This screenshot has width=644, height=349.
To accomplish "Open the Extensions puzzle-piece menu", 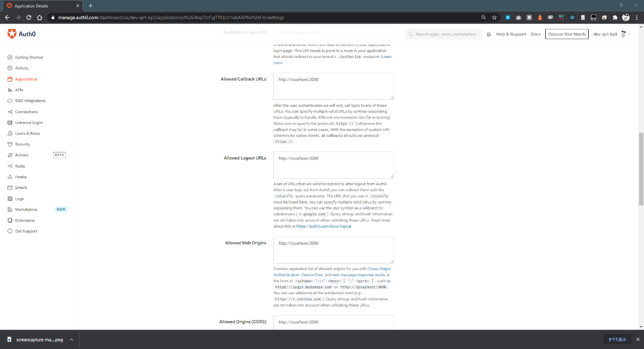I will [615, 17].
